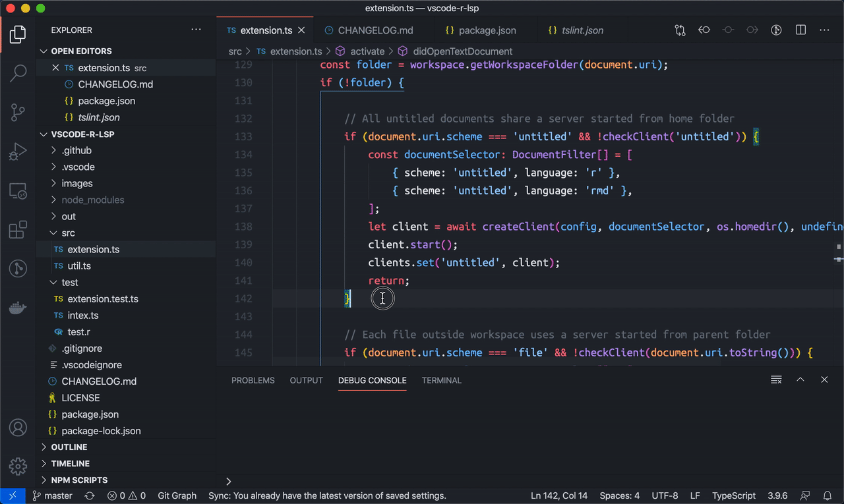Click the remote window indicator in status bar

point(13,495)
